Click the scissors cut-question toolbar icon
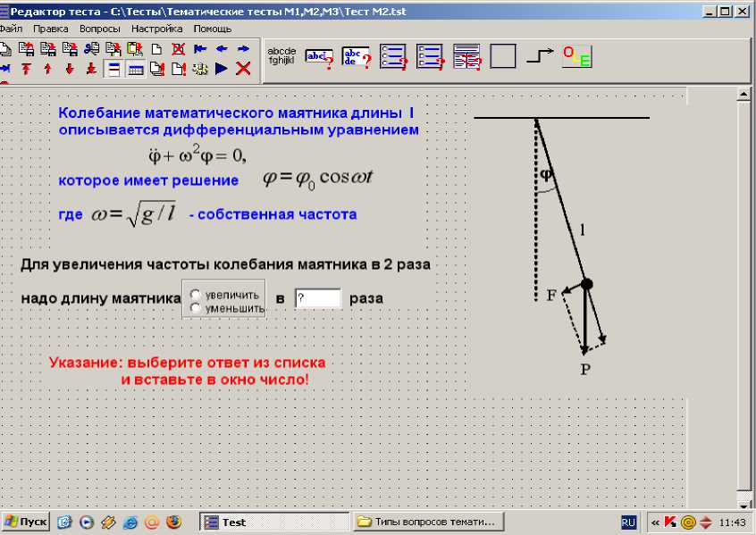 coord(91,49)
